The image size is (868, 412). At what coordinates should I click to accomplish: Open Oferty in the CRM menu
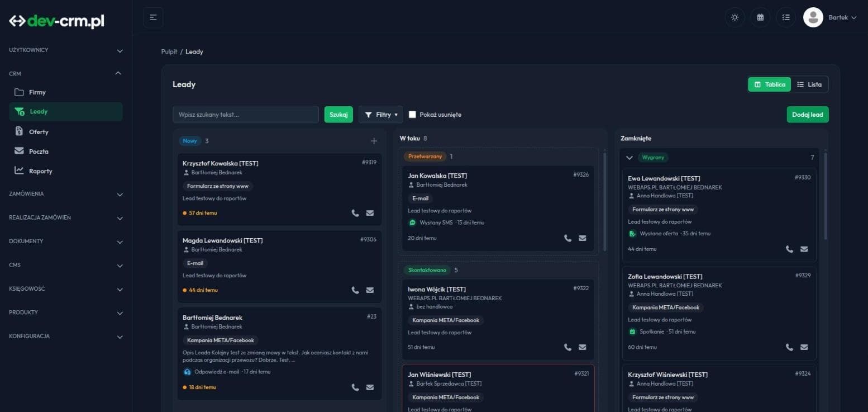(x=66, y=132)
